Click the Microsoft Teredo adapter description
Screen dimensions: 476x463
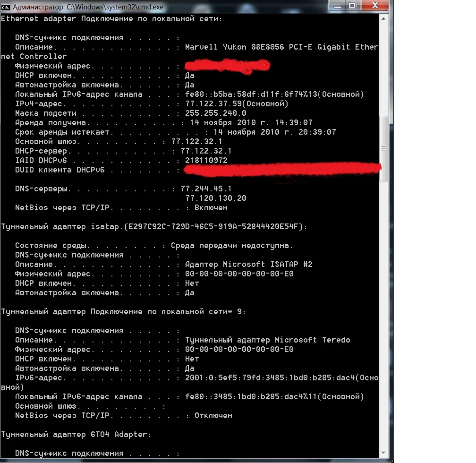tap(267, 340)
